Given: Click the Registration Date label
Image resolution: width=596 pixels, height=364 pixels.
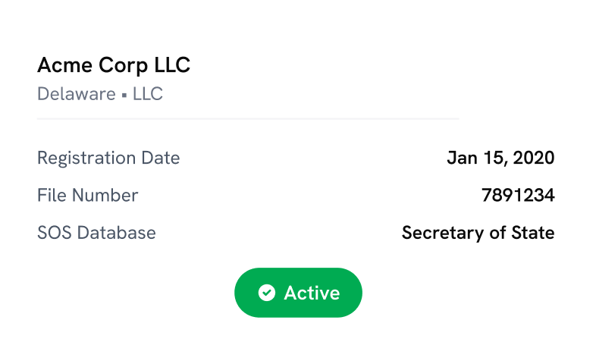Looking at the screenshot, I should [x=108, y=158].
